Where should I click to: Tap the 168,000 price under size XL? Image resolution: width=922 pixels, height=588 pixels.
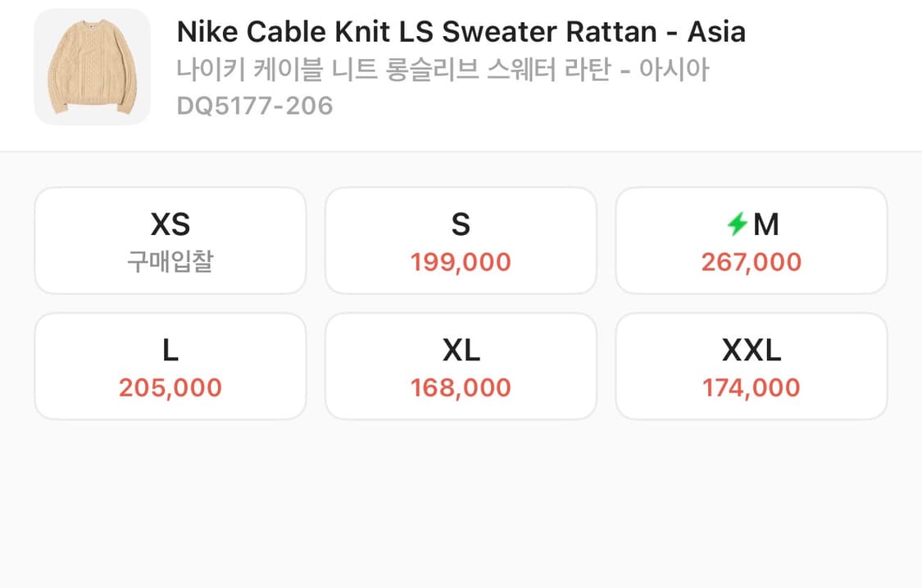tap(461, 387)
